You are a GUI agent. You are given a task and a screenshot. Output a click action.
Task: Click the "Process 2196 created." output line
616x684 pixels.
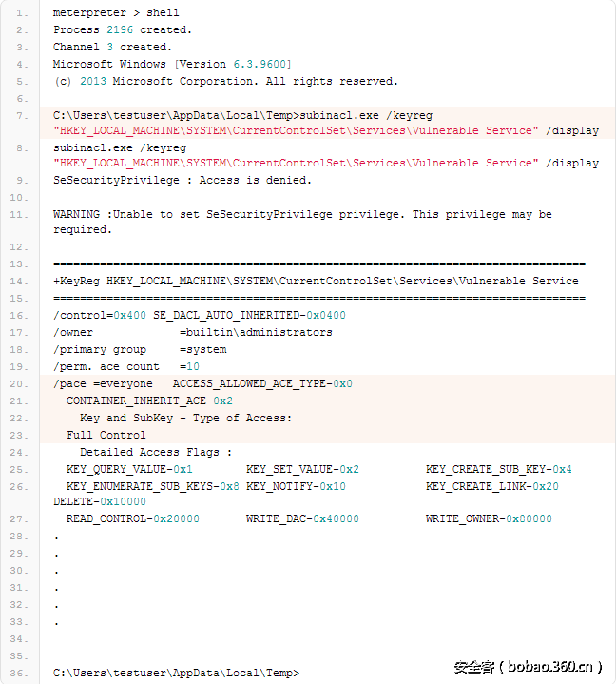(120, 30)
